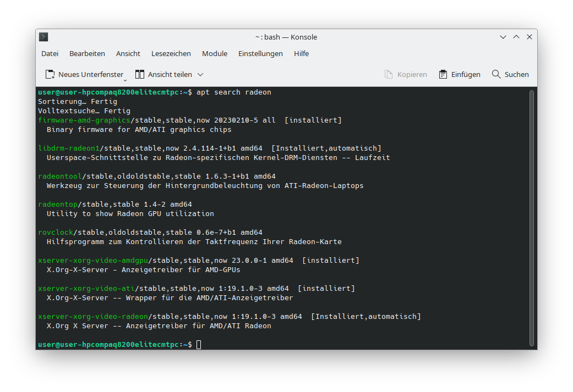Viewport: 573px width, 392px height.
Task: Open the Hilfe menu
Action: (301, 53)
